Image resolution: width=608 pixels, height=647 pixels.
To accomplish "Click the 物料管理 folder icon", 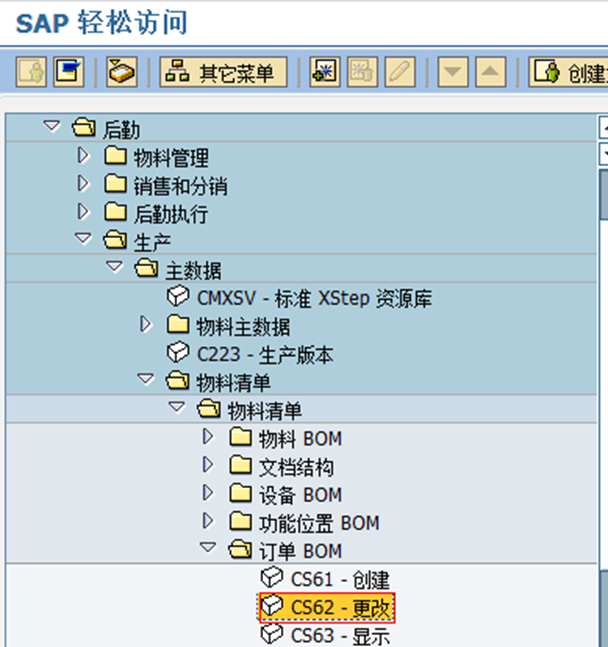I will pos(116,156).
